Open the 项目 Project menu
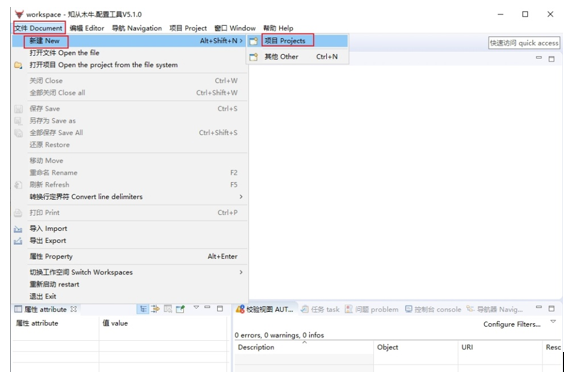 point(188,28)
